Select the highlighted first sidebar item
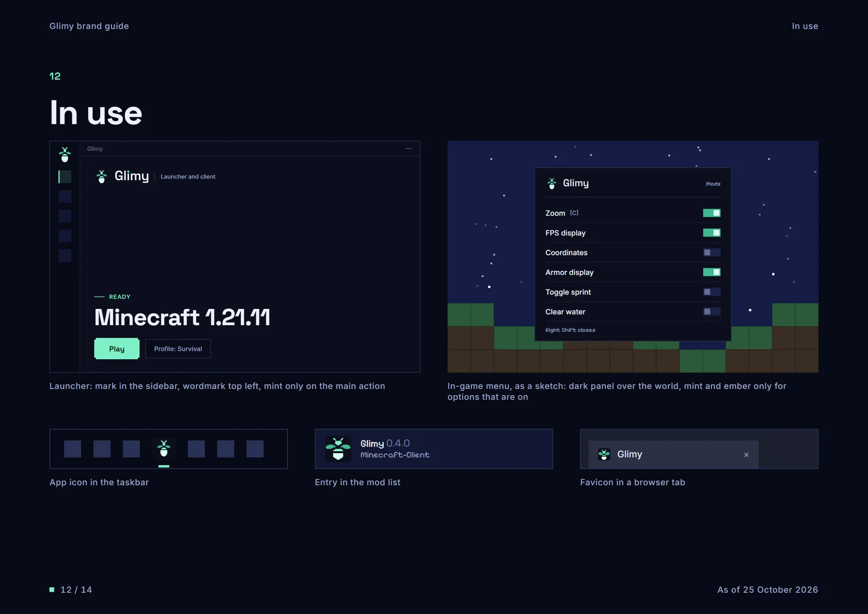This screenshot has height=614, width=868. tap(65, 176)
